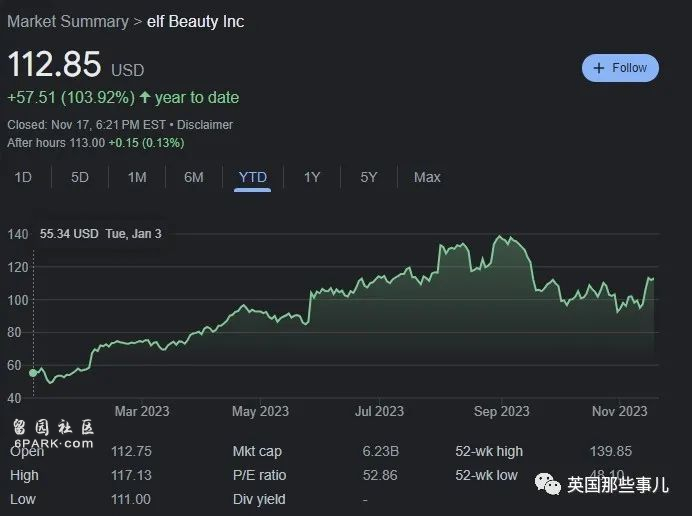Click the plus icon in Follow button

coord(598,68)
